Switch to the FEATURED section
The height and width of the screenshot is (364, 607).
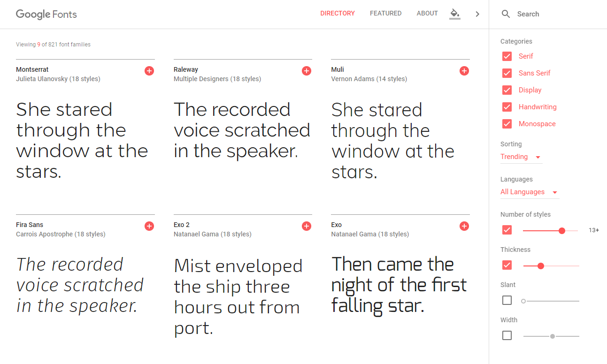385,13
